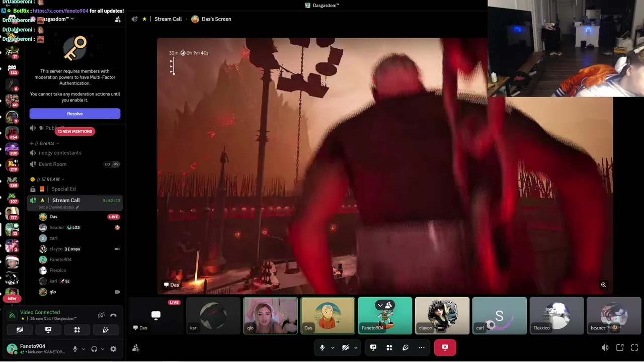Click the Resolve button
This screenshot has width=644, height=362.
[x=75, y=114]
